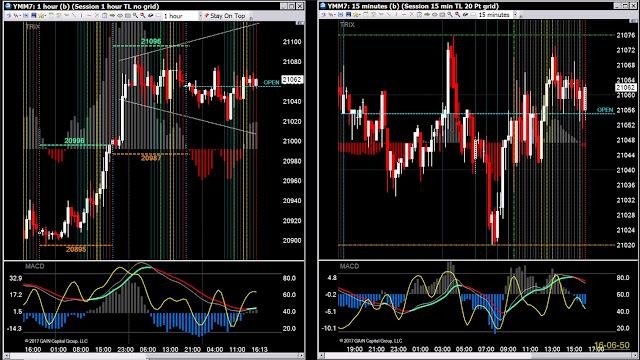Open the '15 minutes' timeframe dropdown arrow
Viewport: 640px width, 360px height.
coord(515,15)
